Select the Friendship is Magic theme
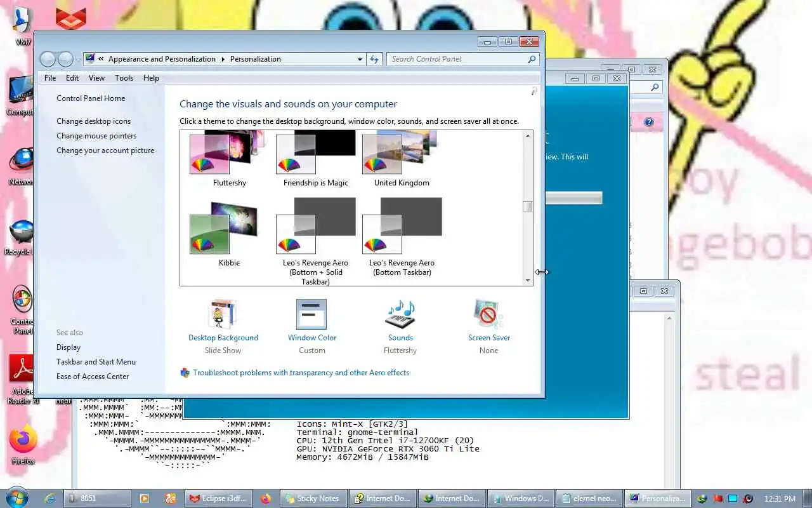Screen dimensions: 812x508 coord(316,153)
